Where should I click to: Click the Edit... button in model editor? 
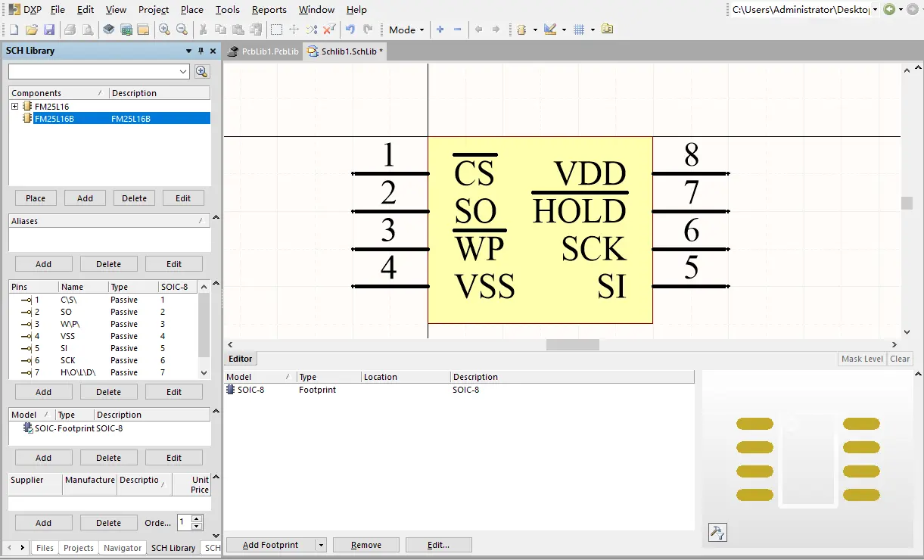coord(439,545)
